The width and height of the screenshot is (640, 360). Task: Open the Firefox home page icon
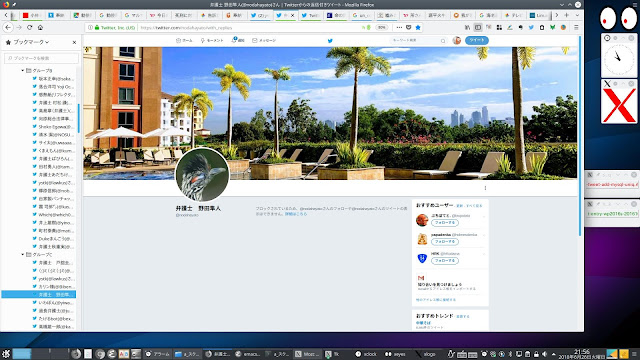[x=40, y=27]
